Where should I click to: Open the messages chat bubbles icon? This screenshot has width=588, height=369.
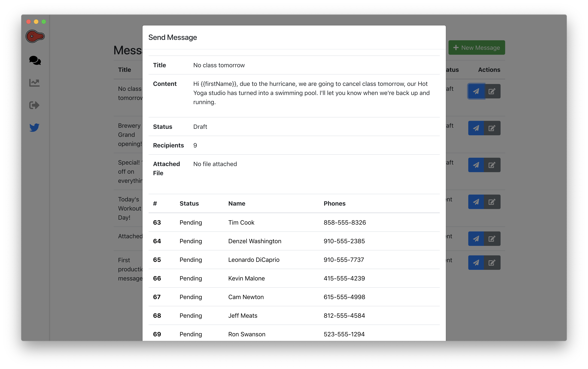tap(35, 60)
